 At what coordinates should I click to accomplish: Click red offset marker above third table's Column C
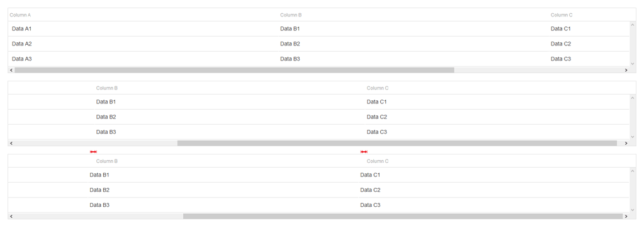point(364,152)
